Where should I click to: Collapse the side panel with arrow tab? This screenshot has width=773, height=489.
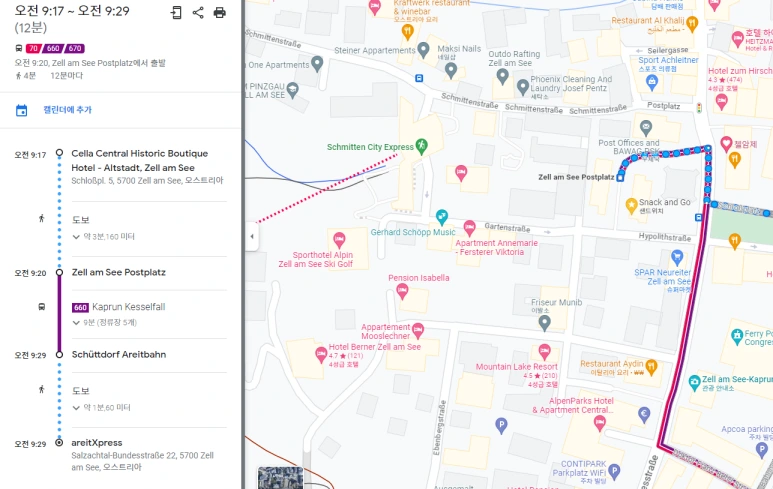252,236
